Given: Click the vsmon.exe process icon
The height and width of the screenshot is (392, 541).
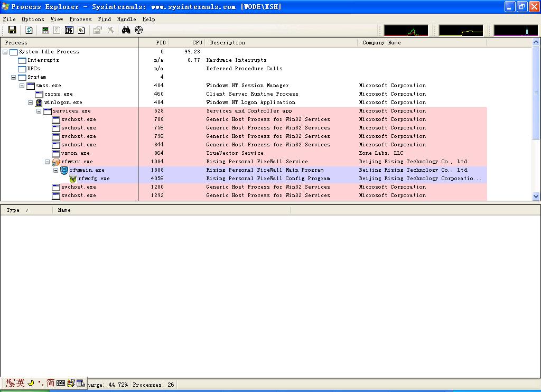Looking at the screenshot, I should (56, 153).
